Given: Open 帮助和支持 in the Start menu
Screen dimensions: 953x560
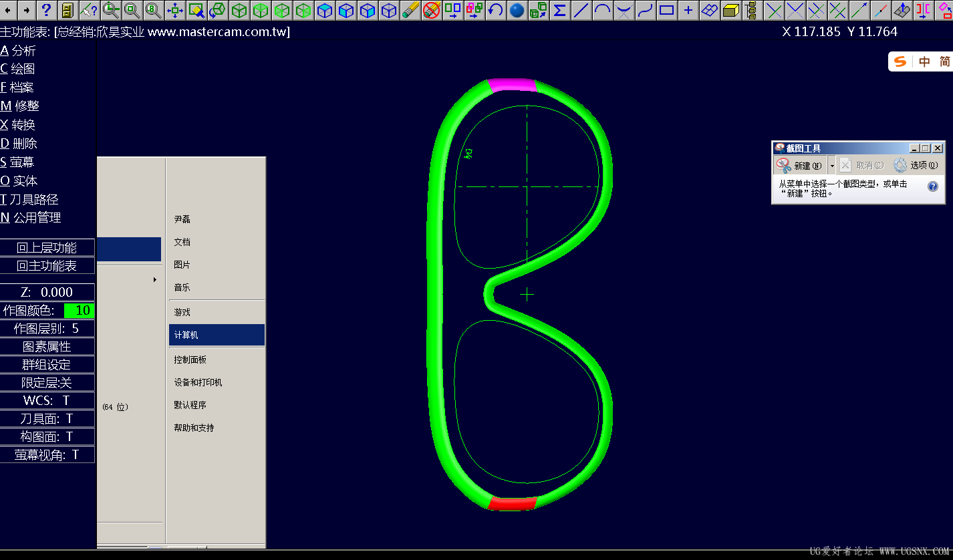Looking at the screenshot, I should tap(217, 428).
